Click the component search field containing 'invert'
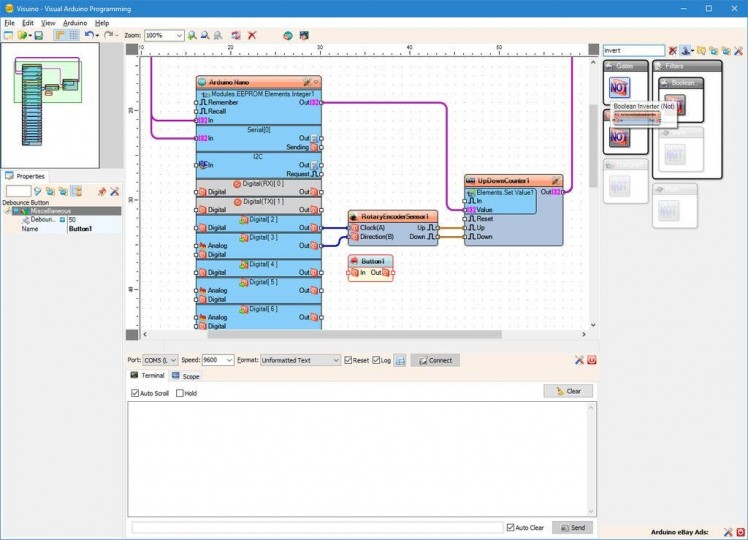 pyautogui.click(x=633, y=50)
